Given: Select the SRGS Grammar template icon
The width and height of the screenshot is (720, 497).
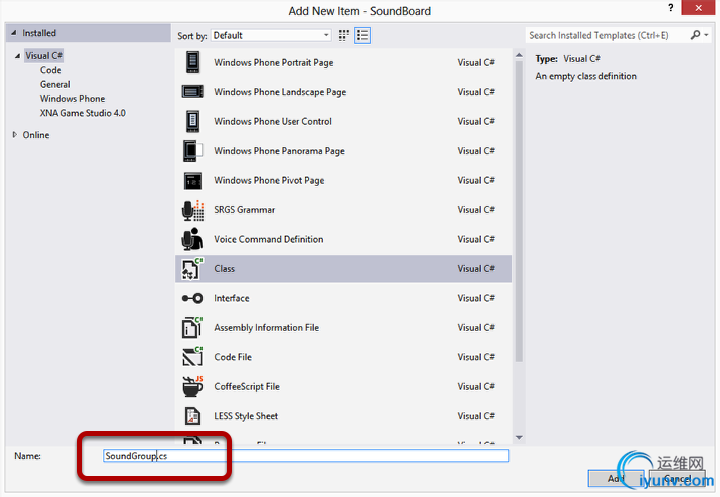Looking at the screenshot, I should [192, 210].
